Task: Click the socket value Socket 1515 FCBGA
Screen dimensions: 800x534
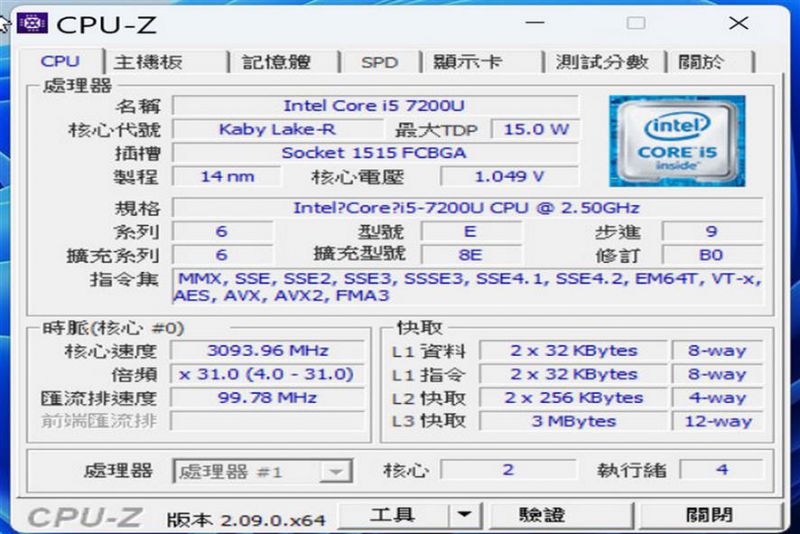Action: coord(375,152)
